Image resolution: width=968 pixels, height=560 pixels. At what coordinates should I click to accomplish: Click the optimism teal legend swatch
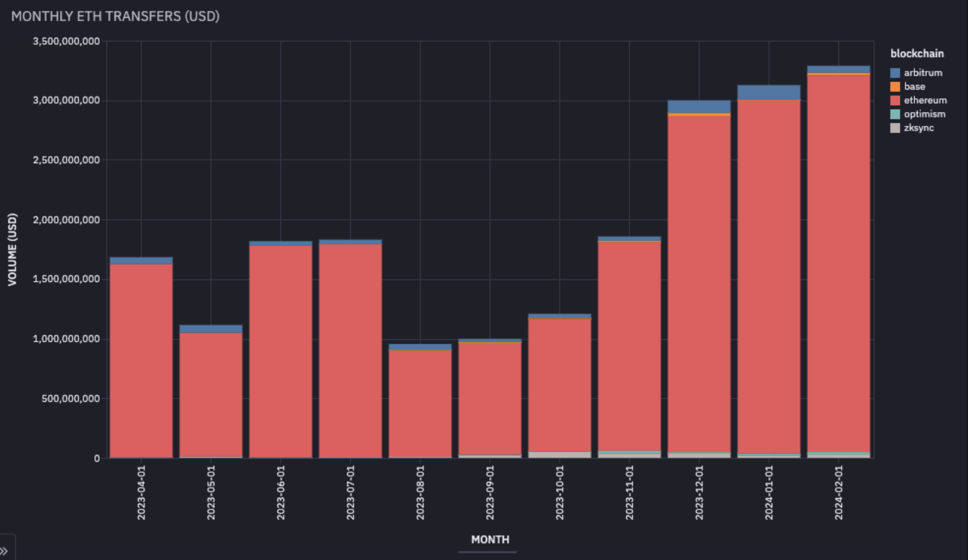895,115
